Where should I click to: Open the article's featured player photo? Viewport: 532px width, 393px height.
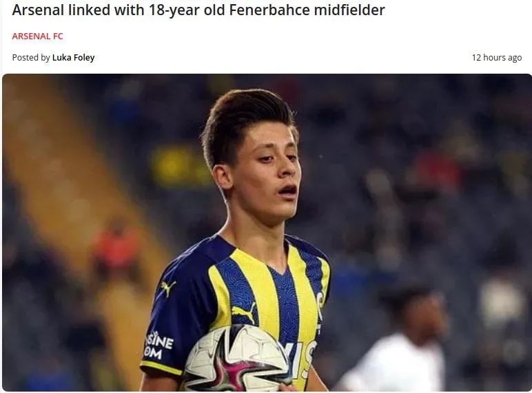tap(267, 233)
